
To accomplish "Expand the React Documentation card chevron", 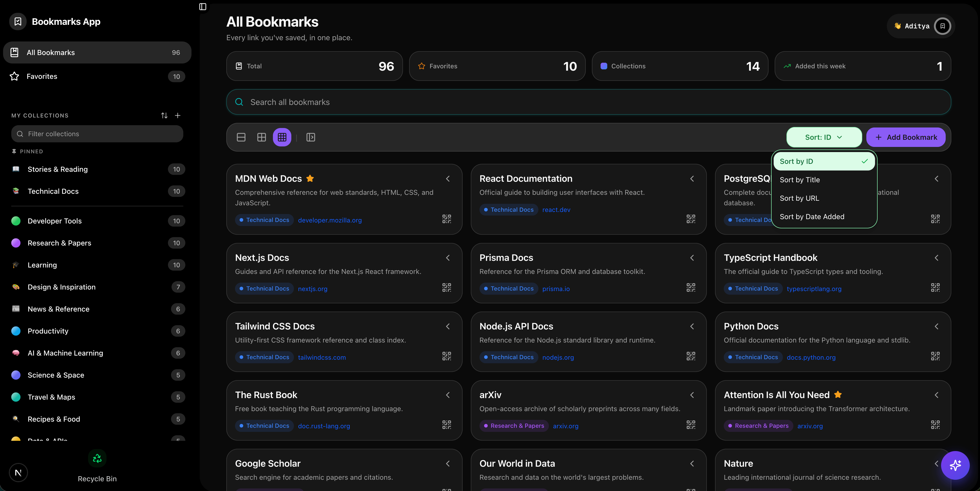I will tap(692, 179).
